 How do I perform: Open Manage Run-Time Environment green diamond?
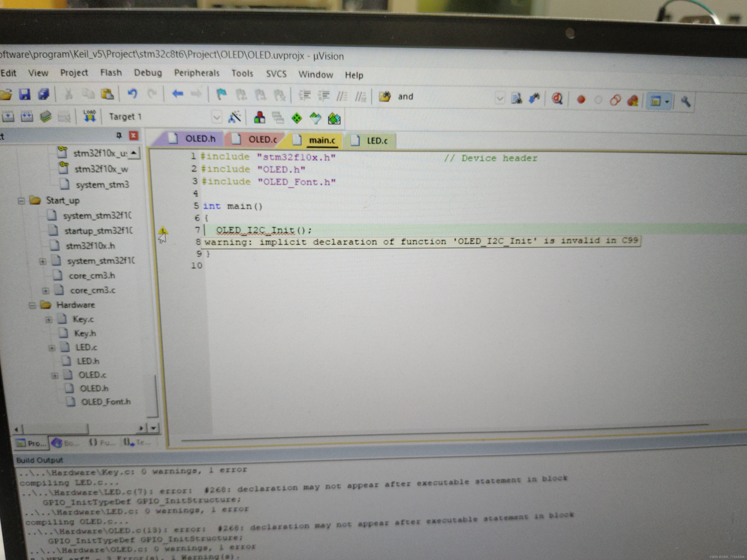tap(296, 118)
